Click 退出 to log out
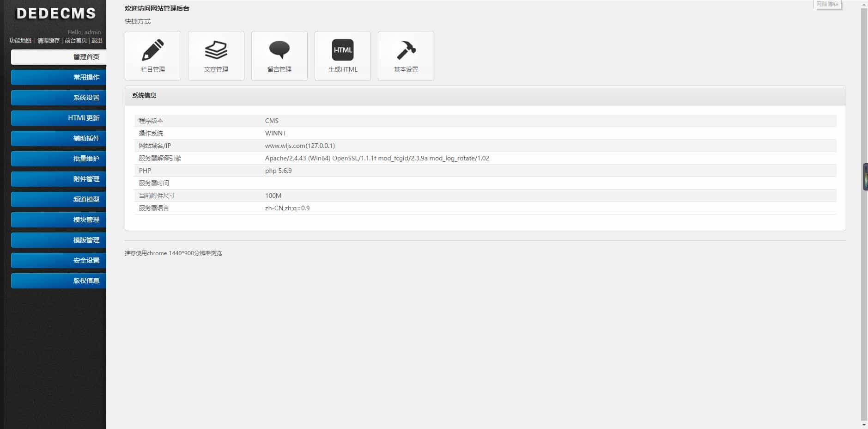Image resolution: width=868 pixels, height=429 pixels. click(x=97, y=41)
